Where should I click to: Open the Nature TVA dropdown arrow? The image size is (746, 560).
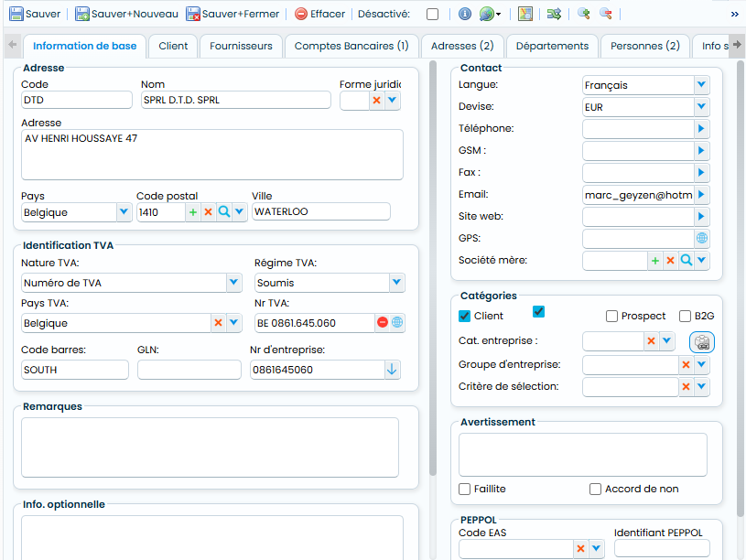[x=233, y=282]
